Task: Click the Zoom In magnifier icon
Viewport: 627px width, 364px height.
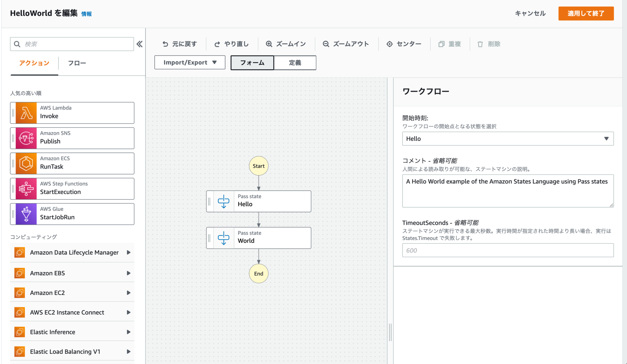Action: tap(269, 44)
